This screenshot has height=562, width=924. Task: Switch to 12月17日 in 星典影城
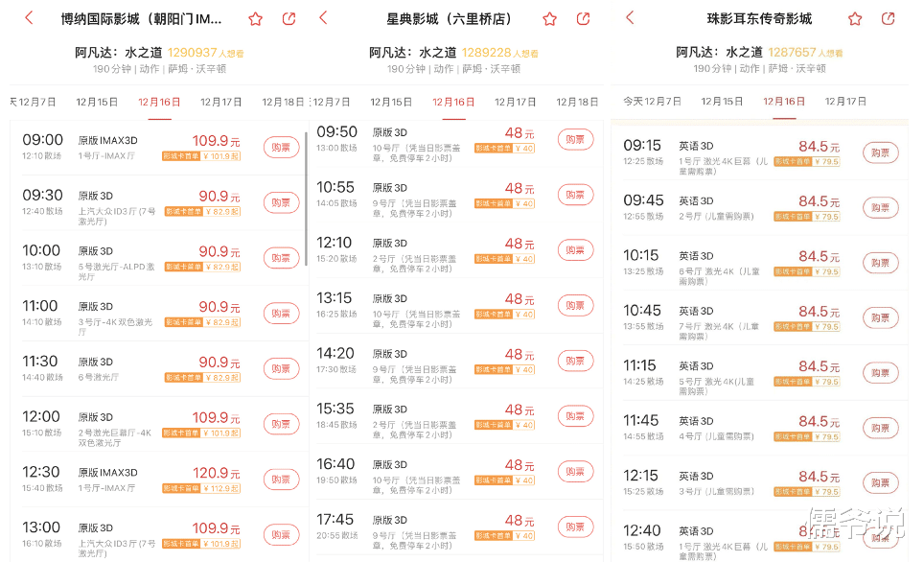click(x=515, y=102)
